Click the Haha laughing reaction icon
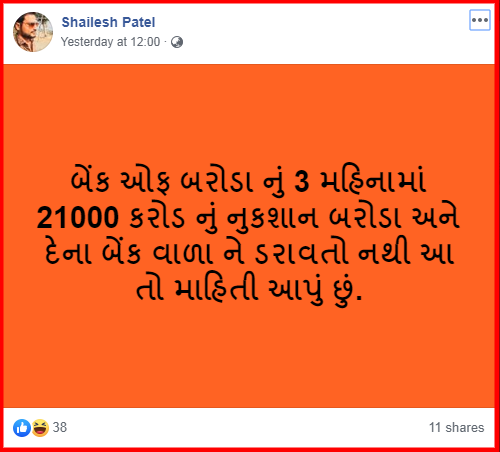The image size is (500, 452). (40, 428)
